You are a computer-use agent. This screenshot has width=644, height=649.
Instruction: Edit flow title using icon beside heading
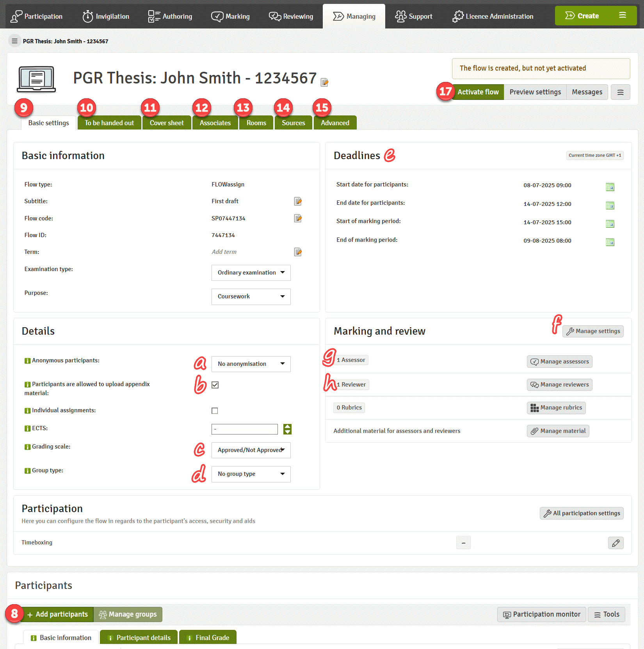(x=324, y=82)
